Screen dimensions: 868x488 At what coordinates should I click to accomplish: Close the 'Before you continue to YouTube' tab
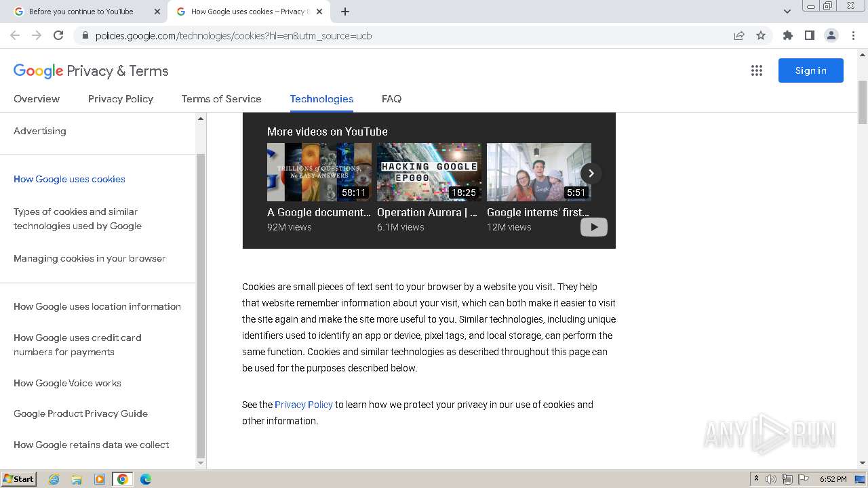(157, 12)
